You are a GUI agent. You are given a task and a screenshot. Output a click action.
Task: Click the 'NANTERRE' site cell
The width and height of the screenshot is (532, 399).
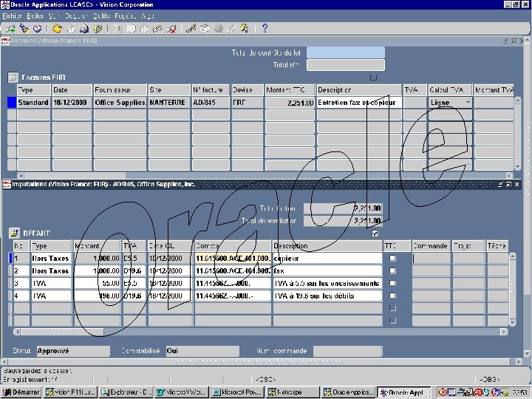(169, 103)
